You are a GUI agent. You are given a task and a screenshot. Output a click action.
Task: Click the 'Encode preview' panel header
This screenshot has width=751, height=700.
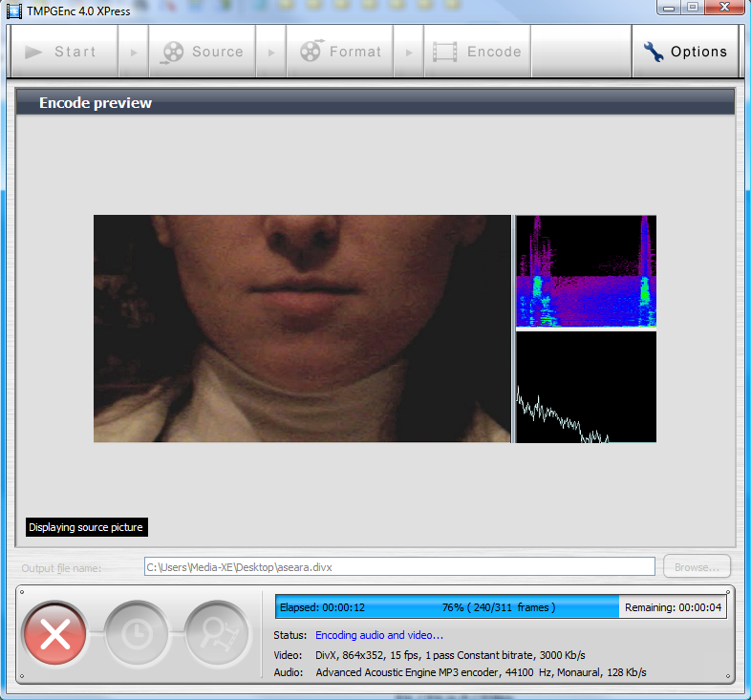click(375, 102)
